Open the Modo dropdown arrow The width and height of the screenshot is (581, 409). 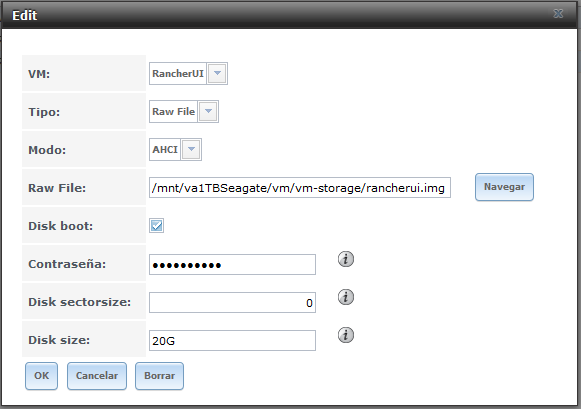tap(191, 149)
